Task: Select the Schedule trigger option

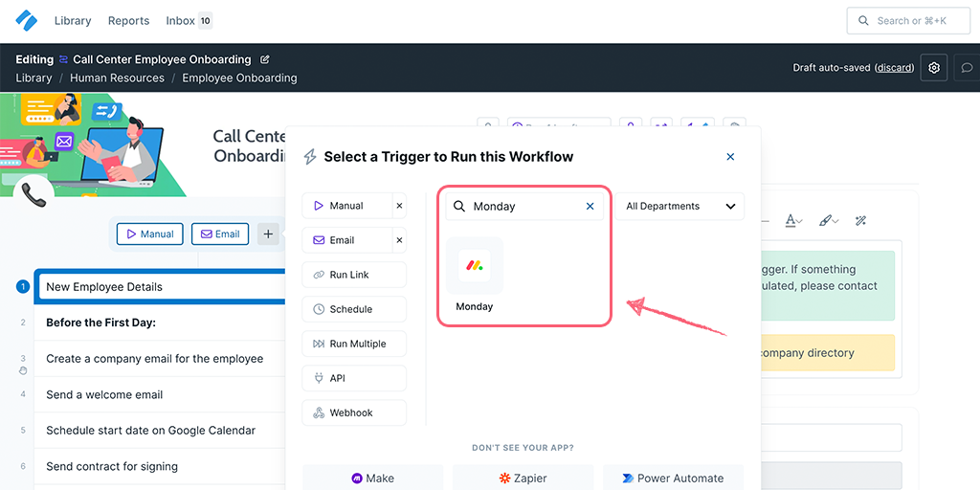Action: coord(353,309)
